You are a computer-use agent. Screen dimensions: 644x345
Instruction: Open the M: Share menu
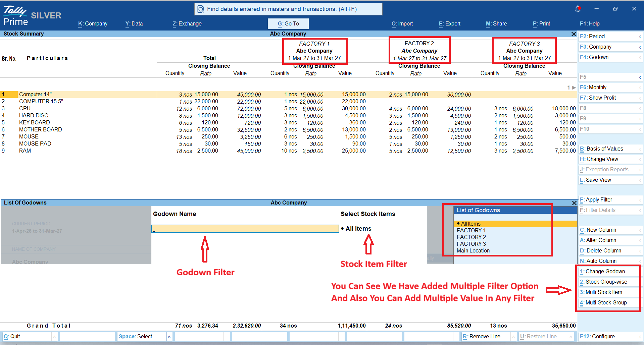[x=496, y=24]
